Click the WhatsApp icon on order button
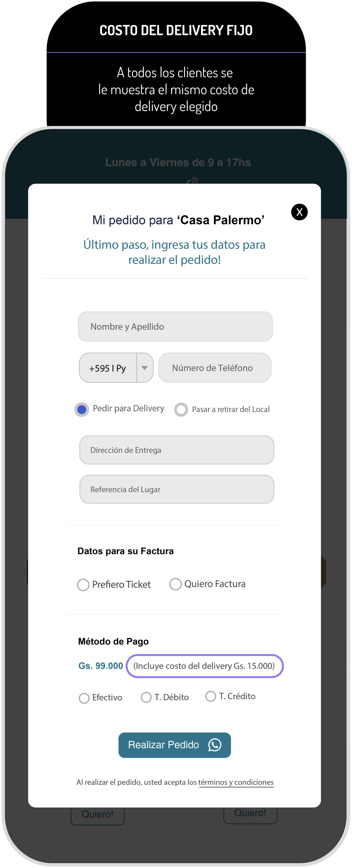Screen dimensions: 352x868 (x=215, y=745)
